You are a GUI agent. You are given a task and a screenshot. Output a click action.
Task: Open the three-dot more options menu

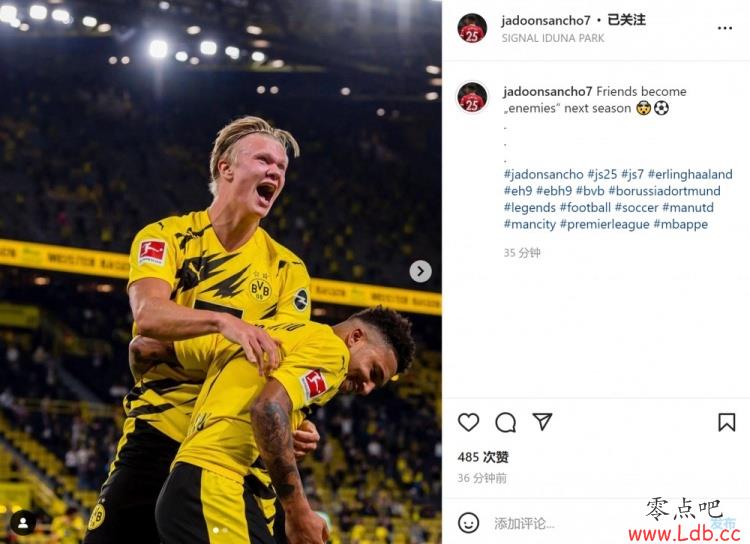(x=725, y=28)
